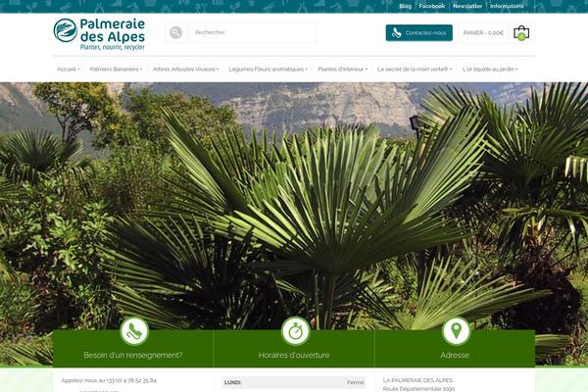Open the Blog link in top bar

(x=405, y=6)
